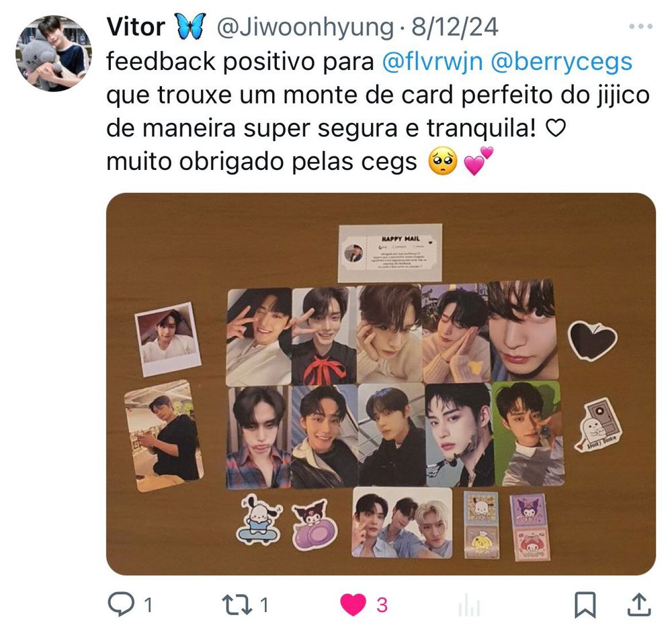Click the Vitor display name
The width and height of the screenshot is (672, 635).
point(136,27)
